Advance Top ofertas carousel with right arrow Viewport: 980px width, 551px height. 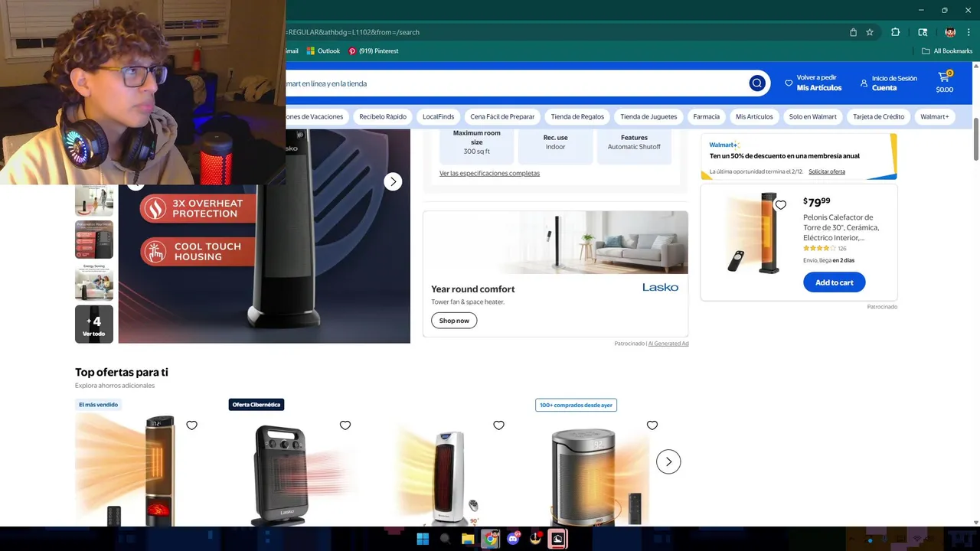tap(668, 461)
